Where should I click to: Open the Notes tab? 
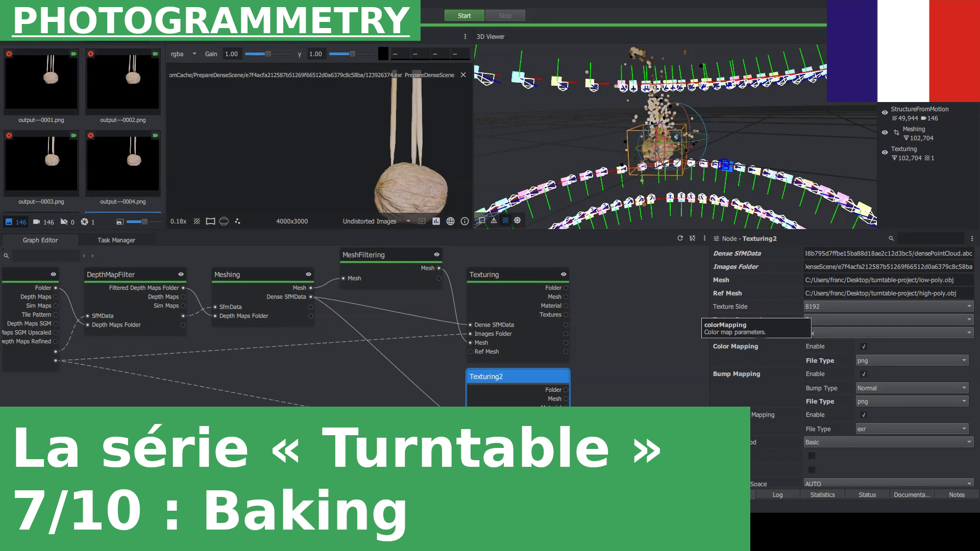pos(957,495)
